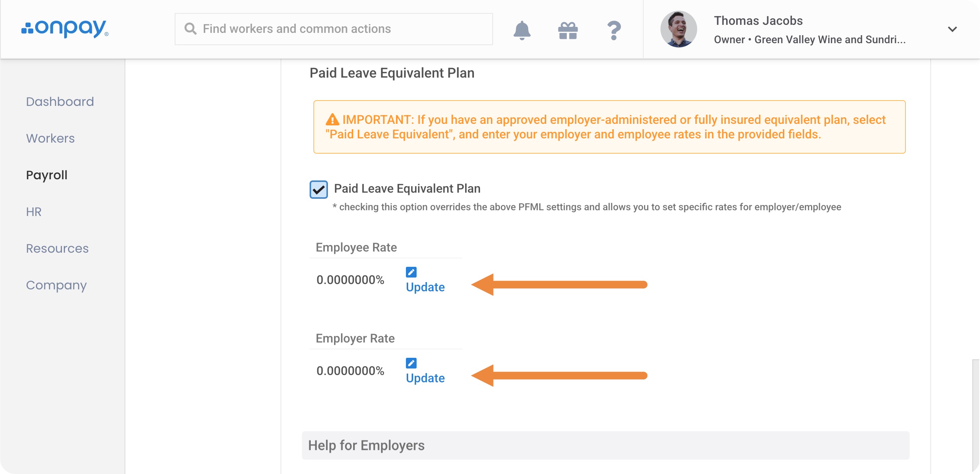Click Thomas Jacobs profile photo
The image size is (980, 474).
(x=678, y=29)
